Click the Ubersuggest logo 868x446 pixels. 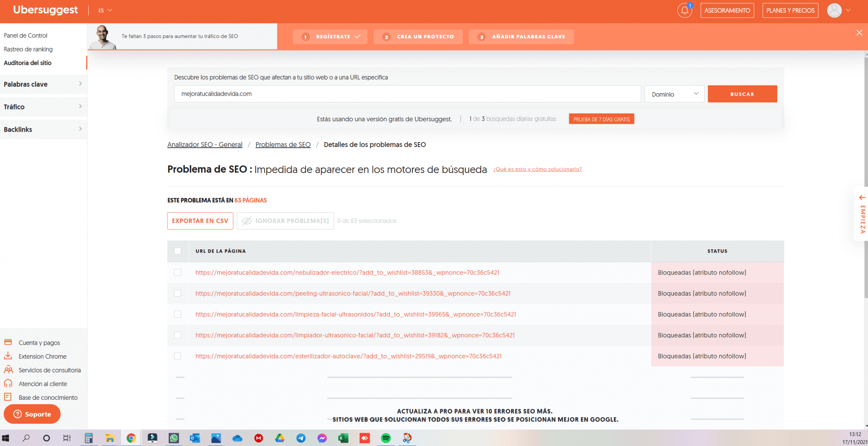(45, 10)
